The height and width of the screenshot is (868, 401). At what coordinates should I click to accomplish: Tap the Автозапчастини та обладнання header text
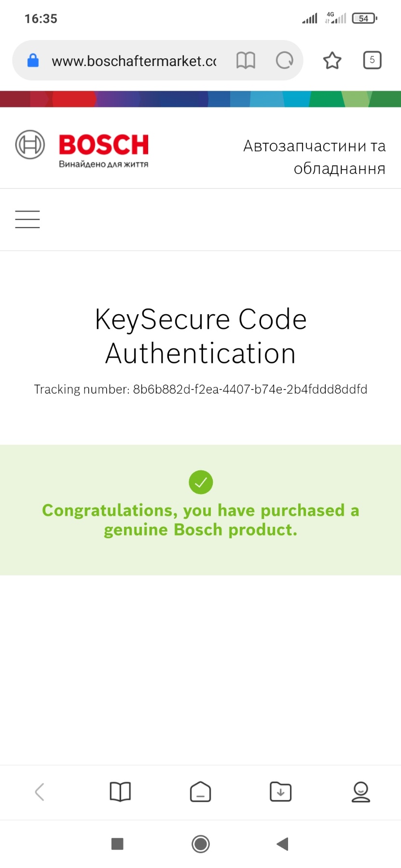click(314, 157)
